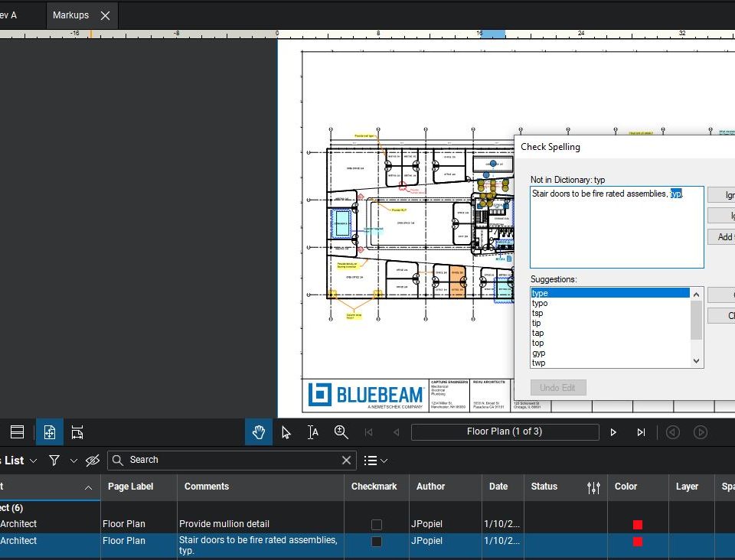Select suggestion 'tsp'
735x560 pixels.
click(610, 313)
